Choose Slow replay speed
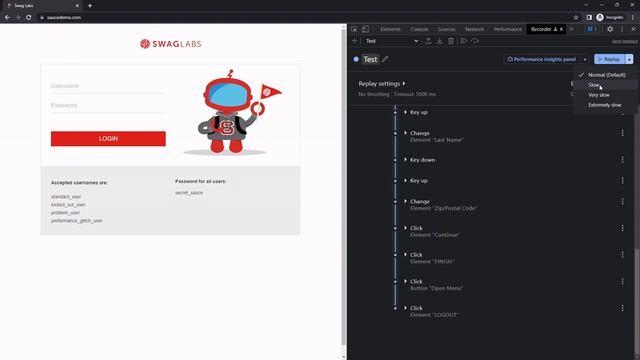The image size is (640, 360). (x=606, y=85)
